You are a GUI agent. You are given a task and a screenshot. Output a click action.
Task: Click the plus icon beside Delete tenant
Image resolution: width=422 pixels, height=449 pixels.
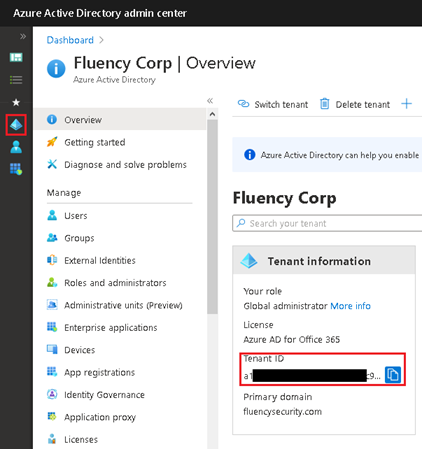406,104
